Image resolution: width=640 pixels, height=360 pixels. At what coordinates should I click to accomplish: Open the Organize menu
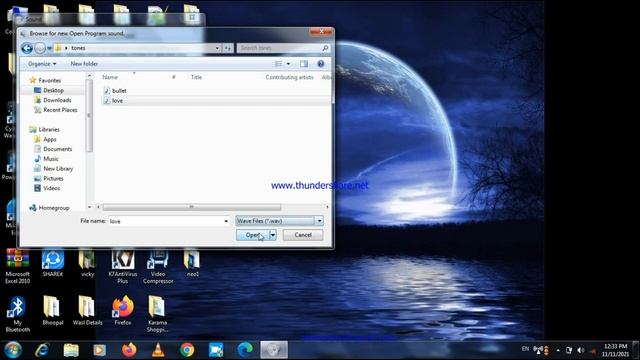[x=42, y=64]
